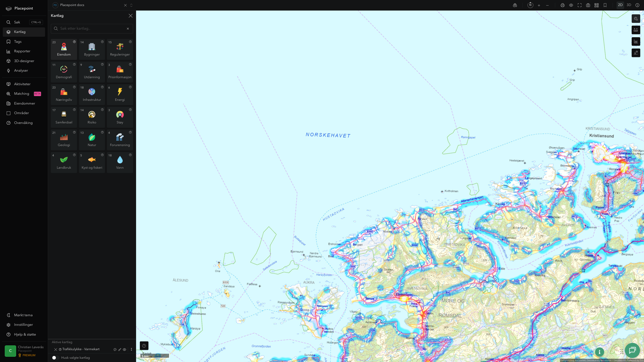The width and height of the screenshot is (644, 362).
Task: Open Matching beta feature
Action: point(24,94)
